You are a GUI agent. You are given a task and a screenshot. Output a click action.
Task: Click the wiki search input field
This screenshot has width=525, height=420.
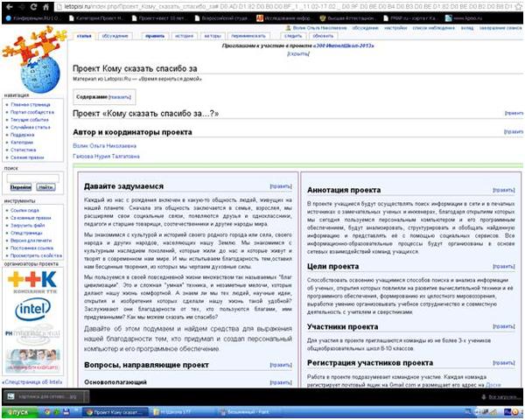pyautogui.click(x=33, y=178)
